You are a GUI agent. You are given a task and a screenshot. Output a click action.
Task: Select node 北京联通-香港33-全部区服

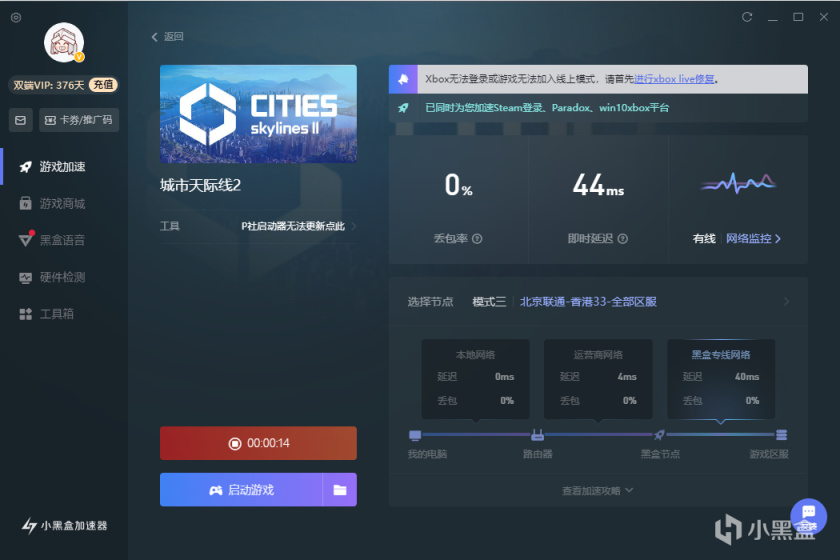588,302
